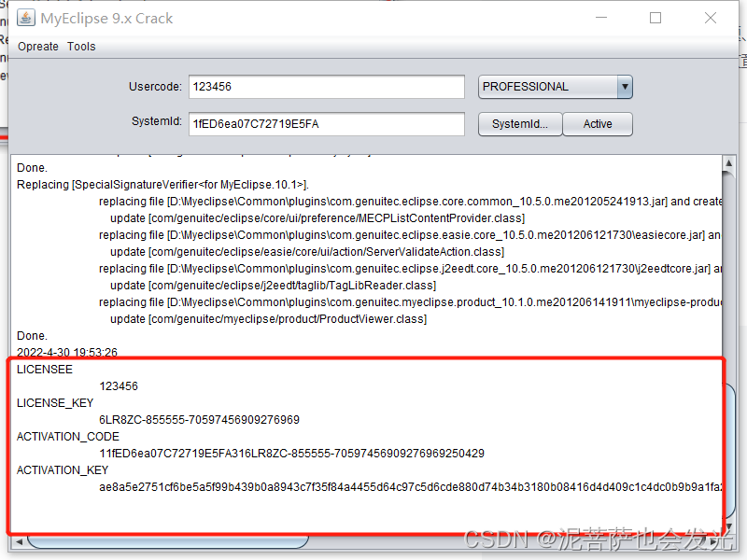The width and height of the screenshot is (747, 560).
Task: Click the LICENSE_KEY label
Action: click(55, 403)
